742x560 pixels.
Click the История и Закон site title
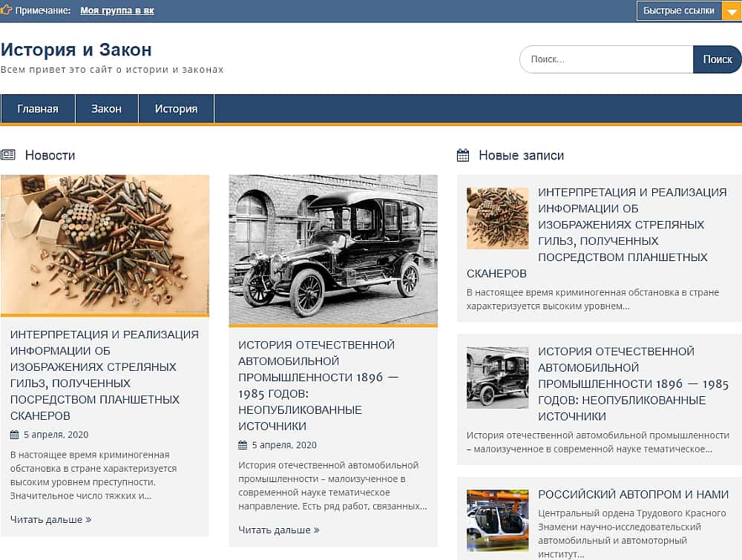click(76, 50)
